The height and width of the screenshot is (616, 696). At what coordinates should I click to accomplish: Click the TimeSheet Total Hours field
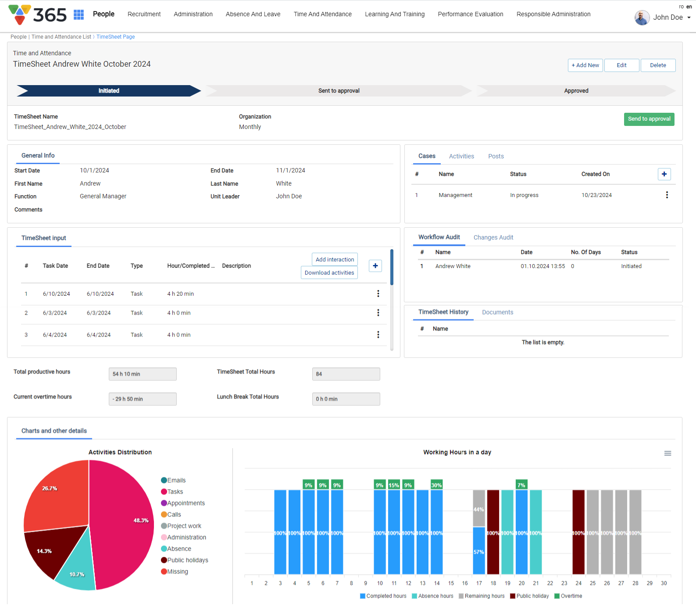coord(346,374)
